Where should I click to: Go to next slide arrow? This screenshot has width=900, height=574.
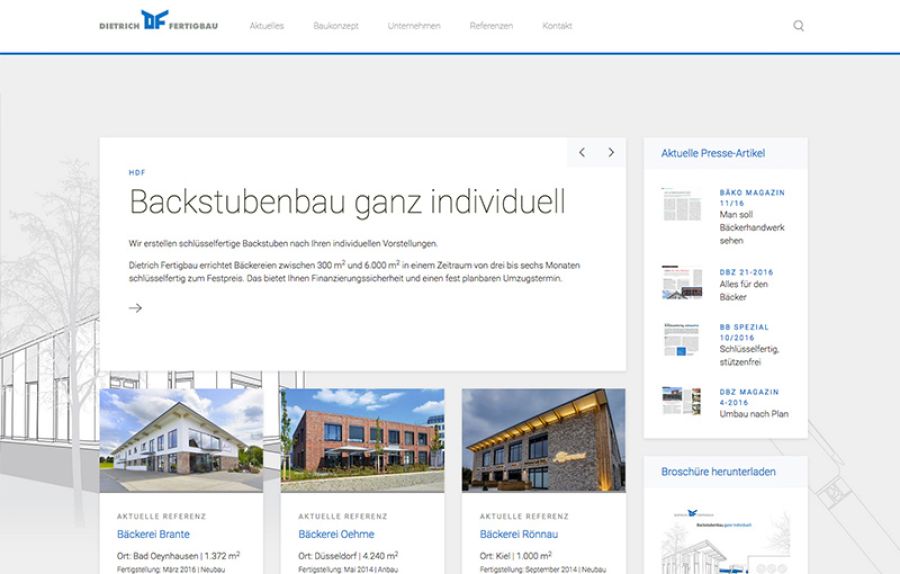click(611, 152)
